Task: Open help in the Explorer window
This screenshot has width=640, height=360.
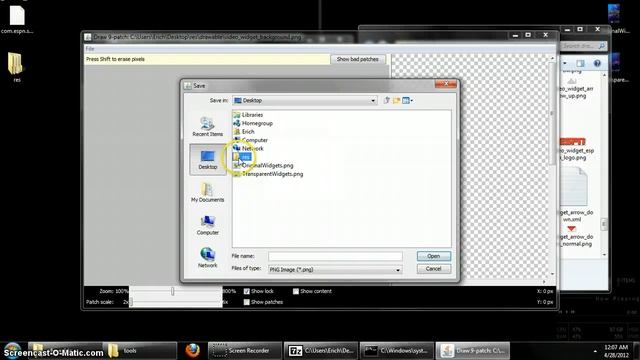Action: pyautogui.click(x=597, y=63)
